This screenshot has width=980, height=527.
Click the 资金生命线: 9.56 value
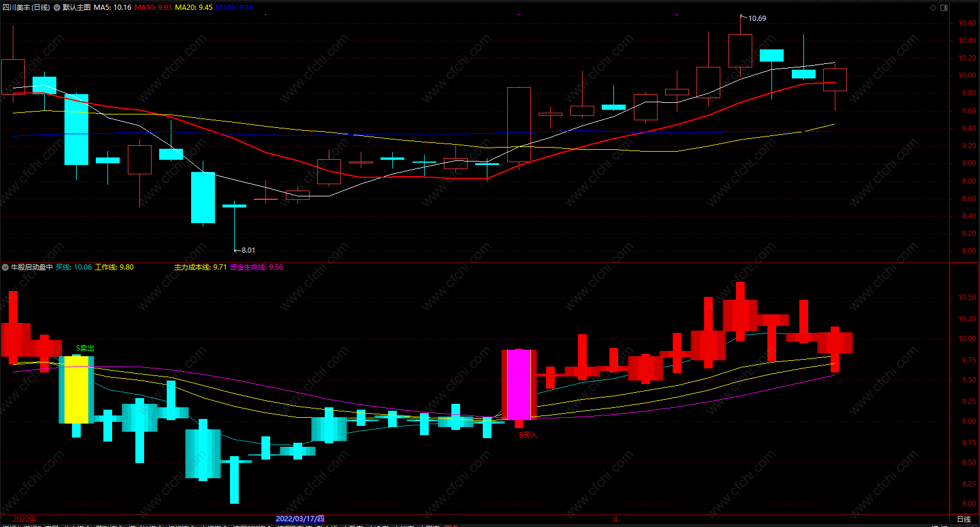(257, 267)
